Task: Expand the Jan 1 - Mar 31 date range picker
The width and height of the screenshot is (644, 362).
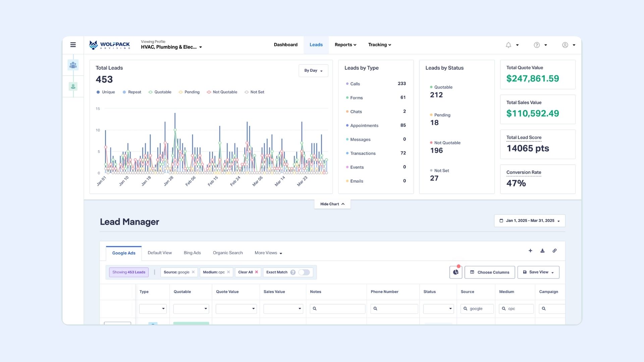Action: tap(529, 221)
